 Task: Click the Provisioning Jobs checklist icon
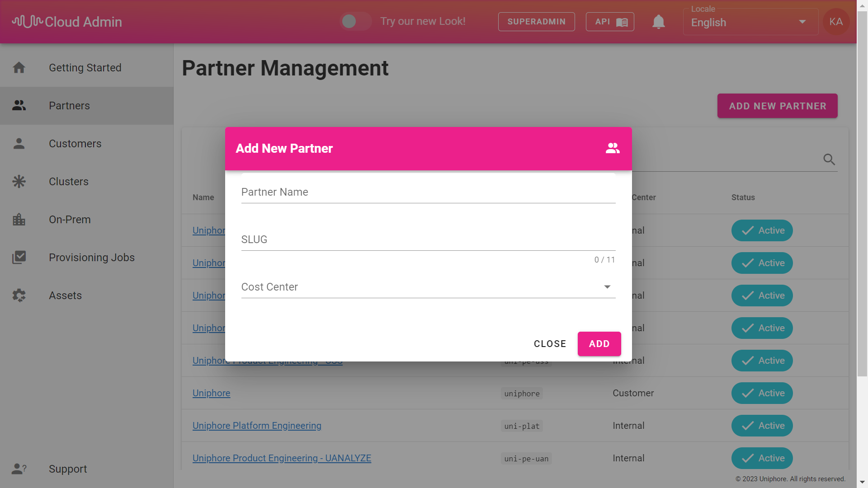point(19,258)
